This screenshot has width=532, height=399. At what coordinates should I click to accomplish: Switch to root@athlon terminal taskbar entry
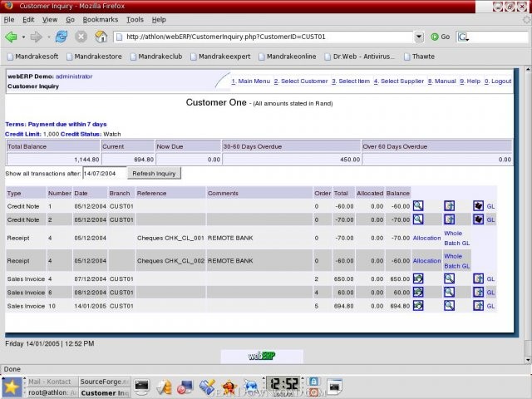[52, 392]
